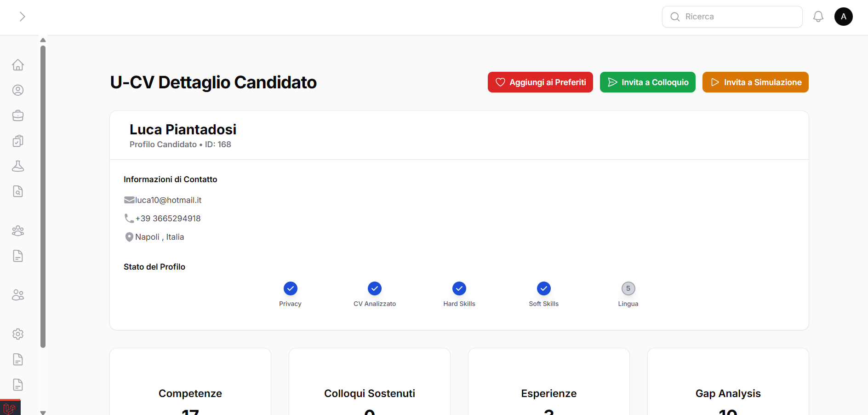Open the team members group icon in sidebar
The height and width of the screenshot is (415, 868).
pos(18,231)
